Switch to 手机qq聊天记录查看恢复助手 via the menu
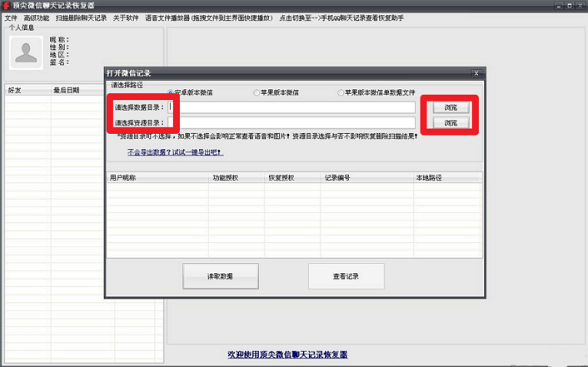The width and height of the screenshot is (588, 367). point(341,18)
